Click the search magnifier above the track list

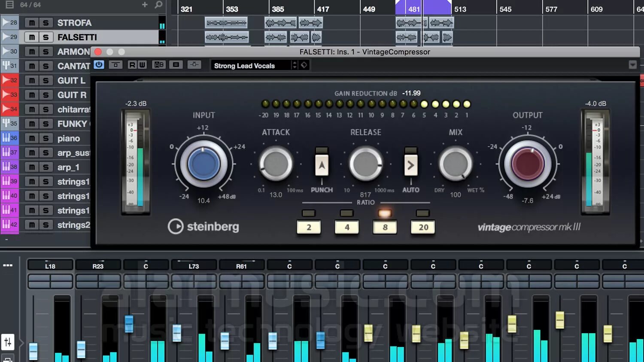(x=158, y=5)
